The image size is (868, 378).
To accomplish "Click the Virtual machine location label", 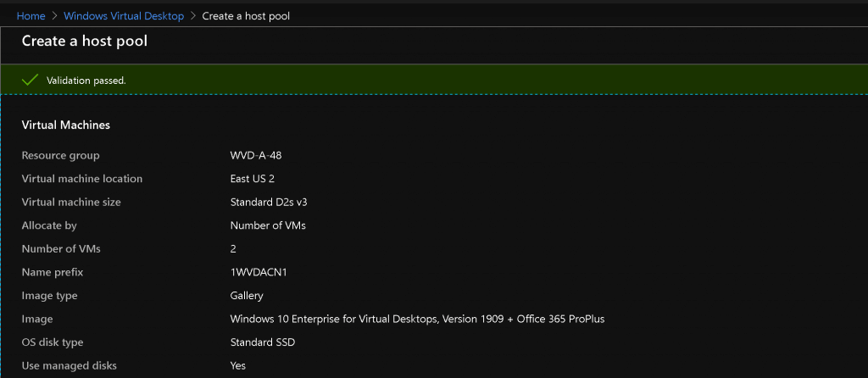I will pos(82,179).
